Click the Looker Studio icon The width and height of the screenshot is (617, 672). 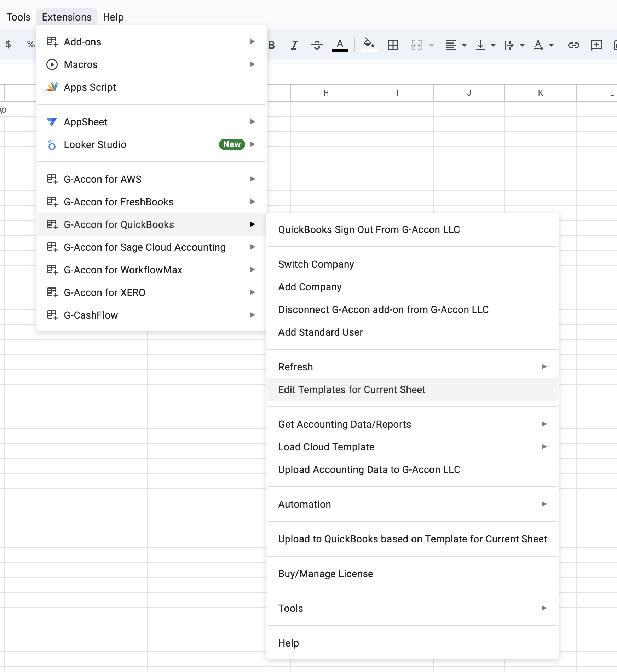[52, 144]
